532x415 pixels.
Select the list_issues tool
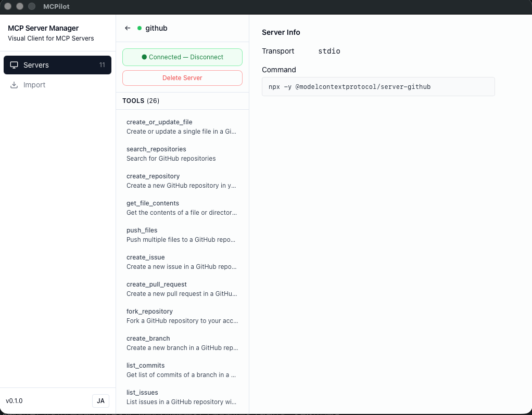click(x=182, y=397)
